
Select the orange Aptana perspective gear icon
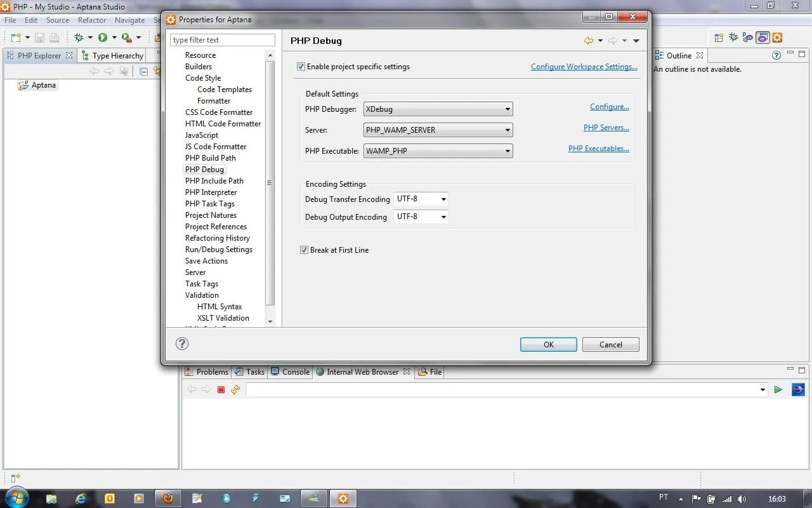(777, 38)
